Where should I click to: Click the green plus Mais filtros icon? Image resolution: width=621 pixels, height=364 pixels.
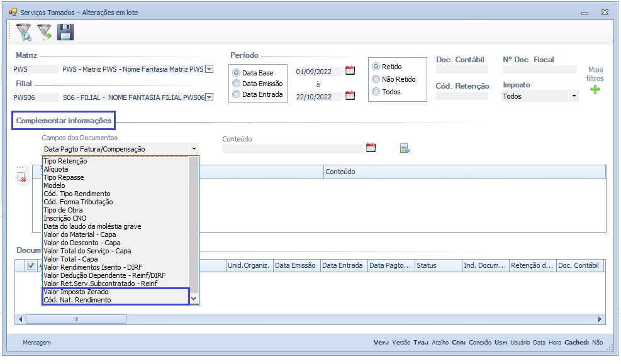coord(595,90)
